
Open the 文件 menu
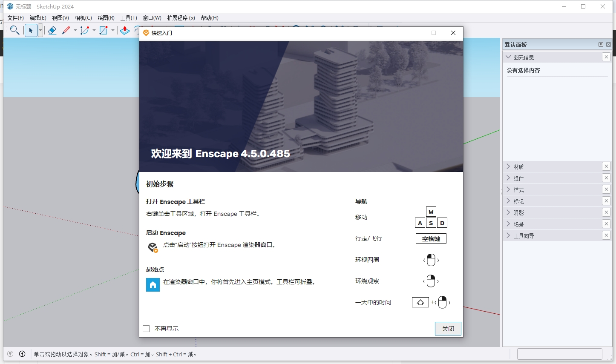16,18
